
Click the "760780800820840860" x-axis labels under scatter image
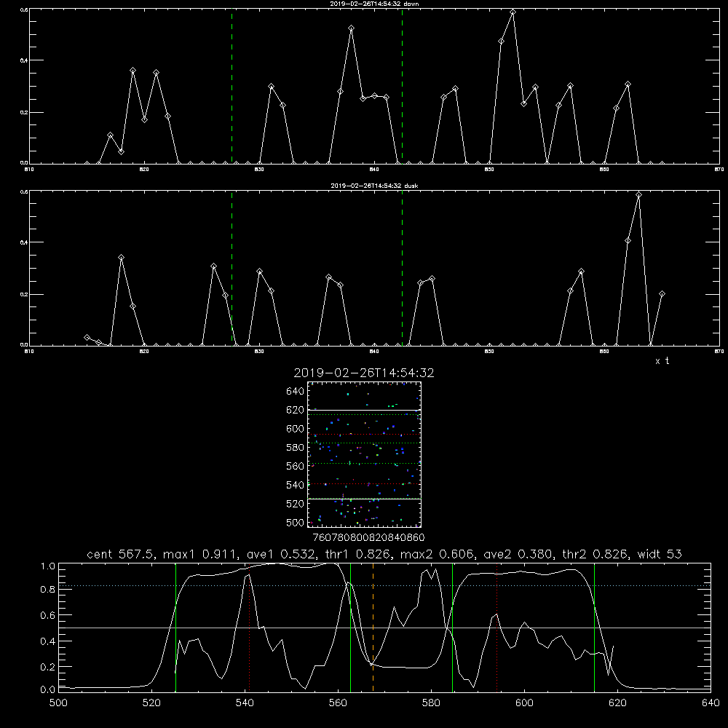pos(368,538)
